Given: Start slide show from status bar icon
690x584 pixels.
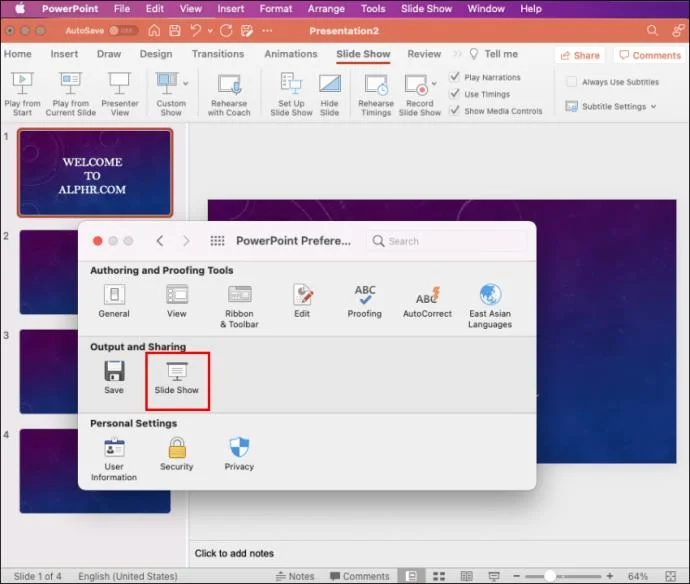Looking at the screenshot, I should pyautogui.click(x=494, y=576).
